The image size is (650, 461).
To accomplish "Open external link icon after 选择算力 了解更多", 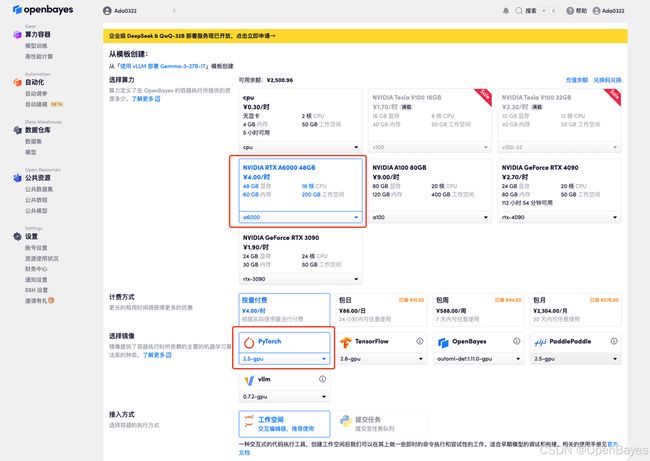I will [158, 99].
